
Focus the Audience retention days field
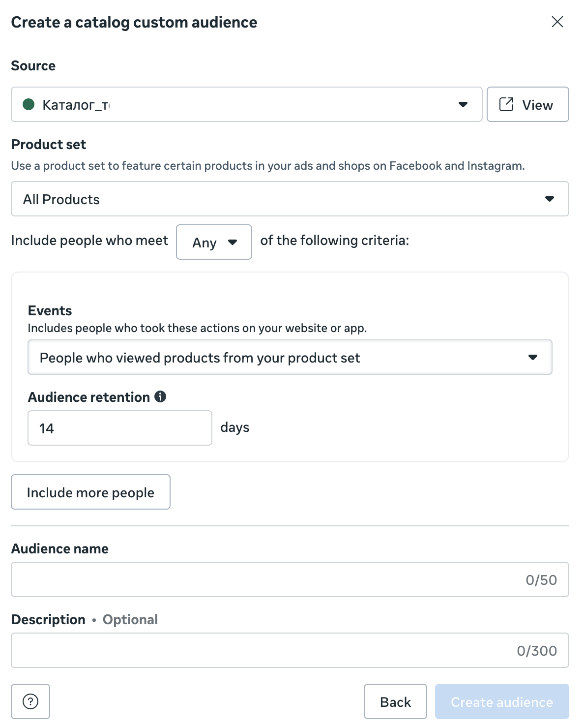coord(119,428)
